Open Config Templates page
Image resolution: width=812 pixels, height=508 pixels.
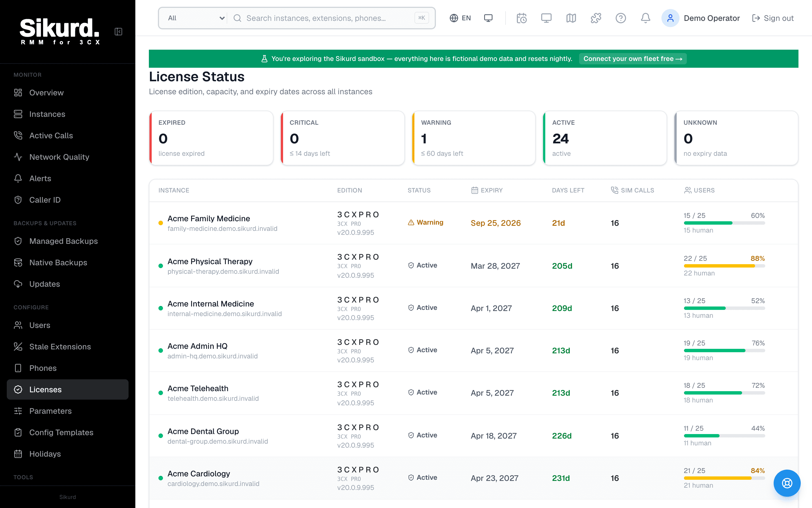tap(67, 432)
